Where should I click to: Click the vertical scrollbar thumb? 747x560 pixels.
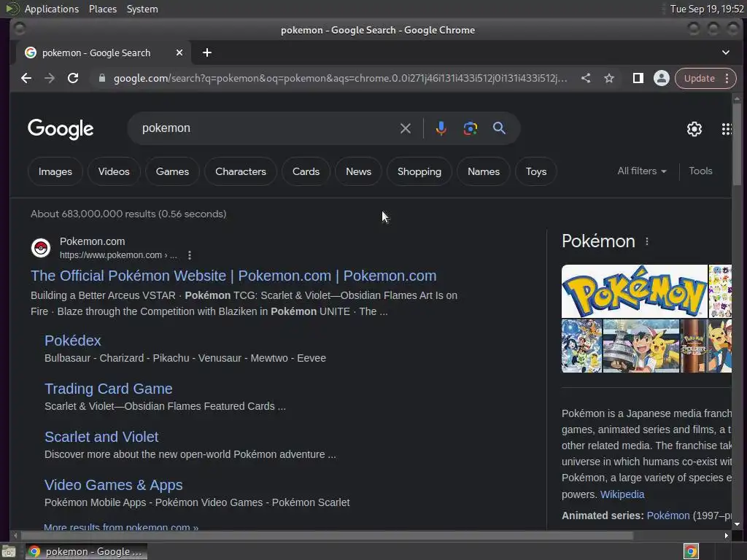(x=737, y=144)
